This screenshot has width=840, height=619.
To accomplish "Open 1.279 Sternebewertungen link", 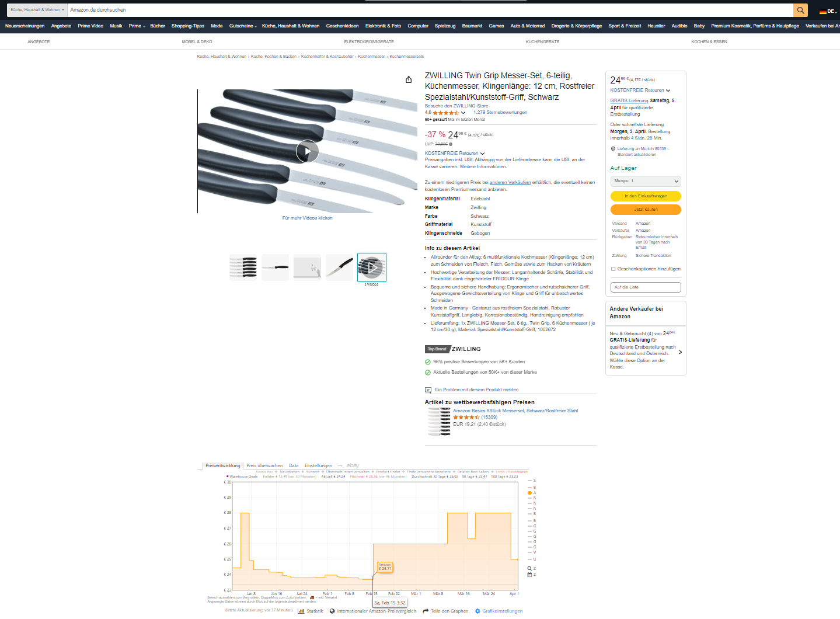I will [x=500, y=113].
